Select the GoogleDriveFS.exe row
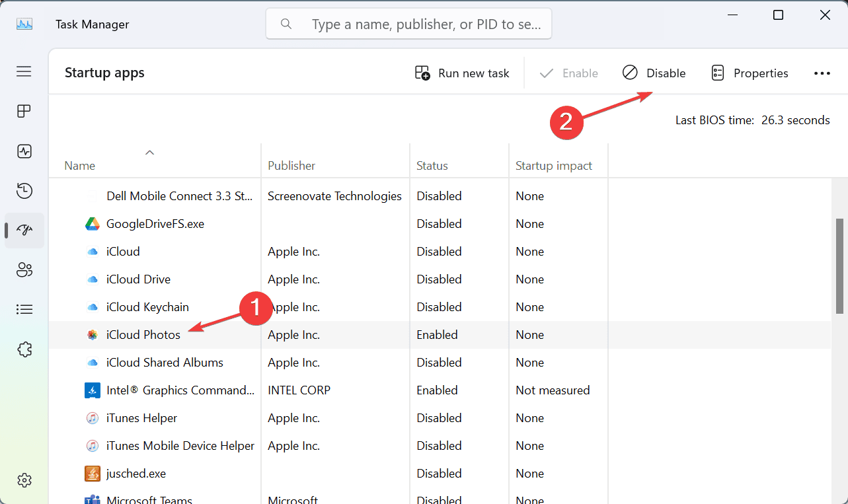This screenshot has width=848, height=504. (155, 224)
